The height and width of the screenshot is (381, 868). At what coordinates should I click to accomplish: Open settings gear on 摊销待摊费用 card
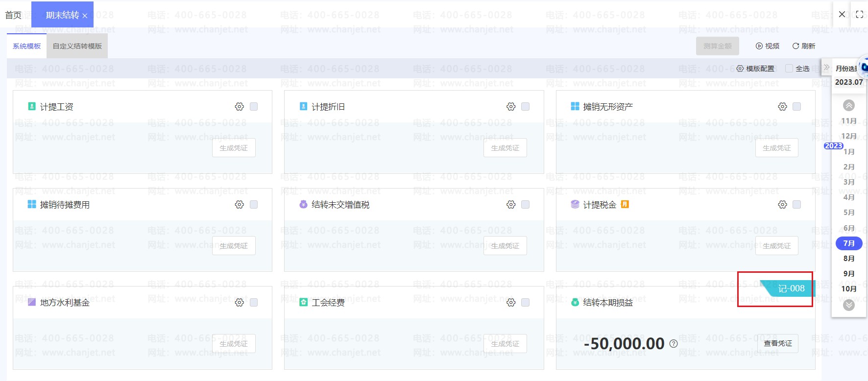click(x=239, y=204)
